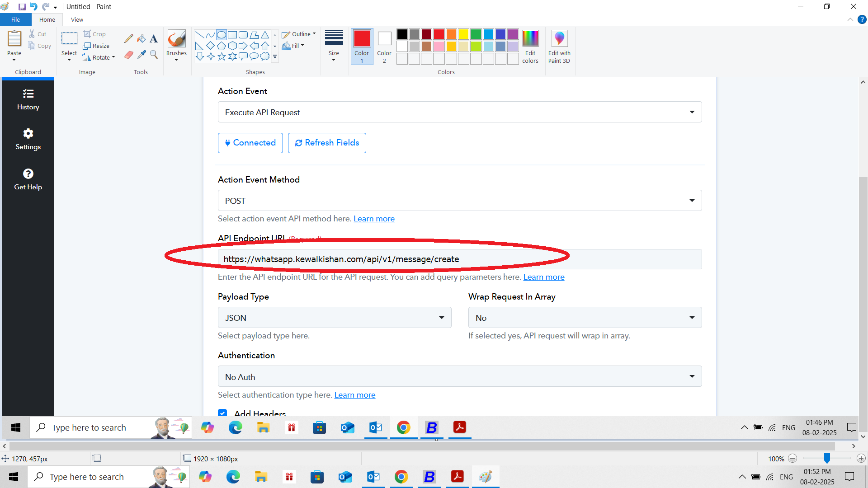Image resolution: width=868 pixels, height=488 pixels.
Task: Open the shape Outline dropdown
Action: (x=299, y=34)
